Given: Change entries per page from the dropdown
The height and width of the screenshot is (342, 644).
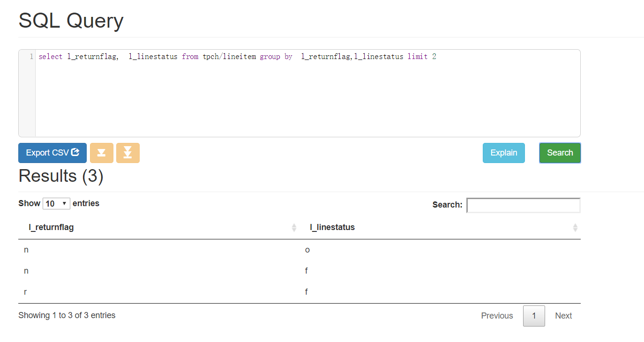Looking at the screenshot, I should pos(56,203).
